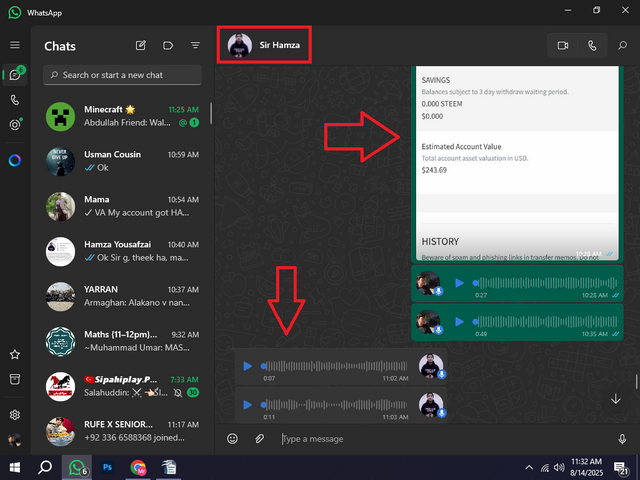Open Settings gear in sidebar
This screenshot has height=480, width=640.
click(x=15, y=415)
